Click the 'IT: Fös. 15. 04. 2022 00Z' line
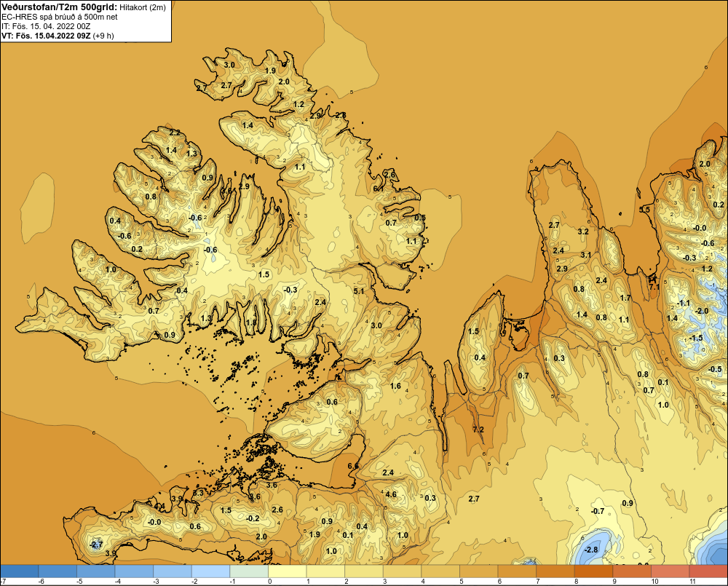Image resolution: width=728 pixels, height=586 pixels. (x=45, y=26)
